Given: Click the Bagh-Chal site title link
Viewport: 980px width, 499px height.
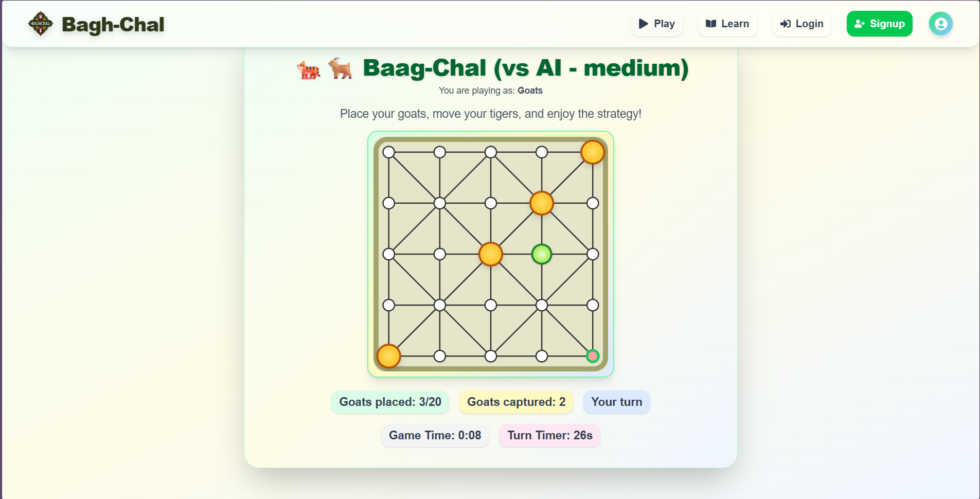Looking at the screenshot, I should coord(113,25).
